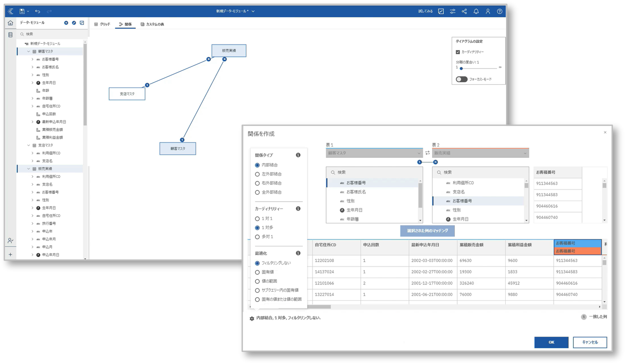Screen dimensions: 625x364
Task: Add a source with the plus icon
Action: [66, 23]
